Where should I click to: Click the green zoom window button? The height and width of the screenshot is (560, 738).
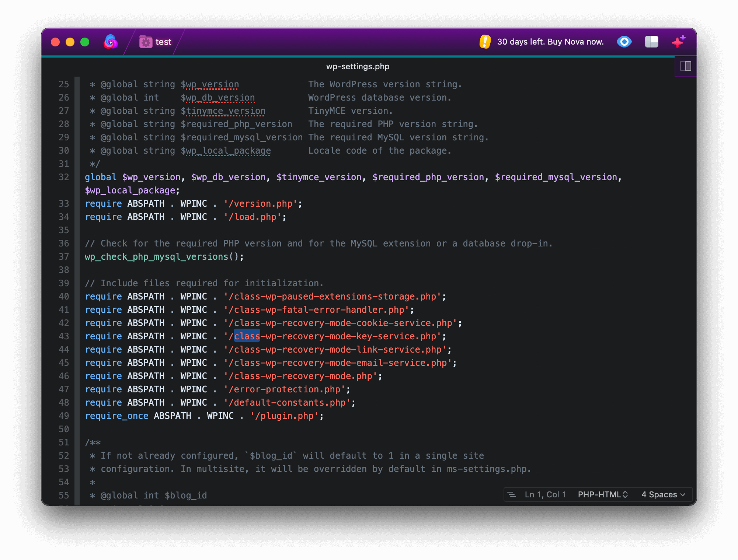point(85,42)
